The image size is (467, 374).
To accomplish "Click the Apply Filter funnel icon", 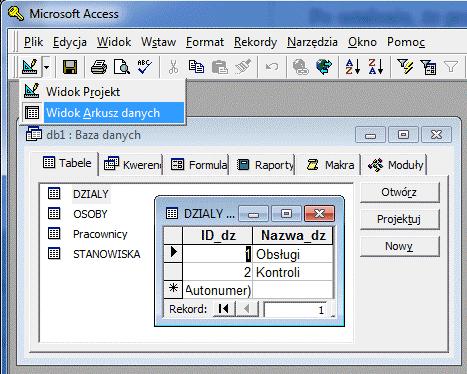I will (451, 67).
